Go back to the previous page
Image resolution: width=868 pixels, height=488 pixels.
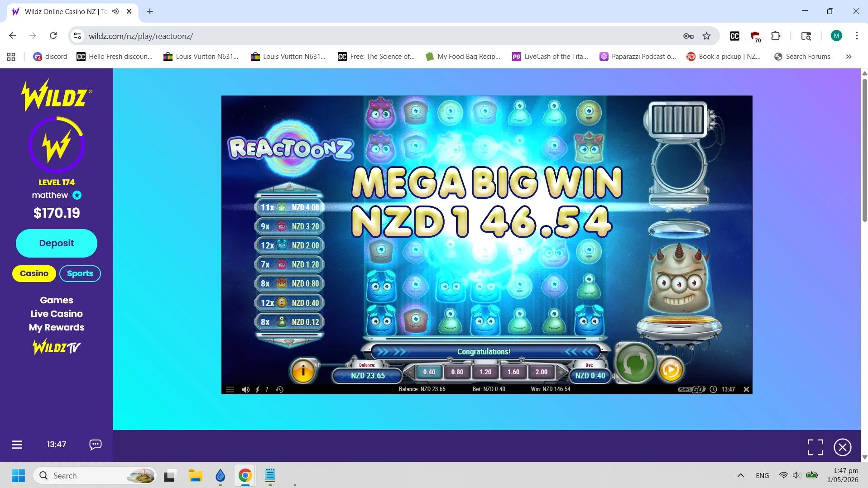coord(13,36)
